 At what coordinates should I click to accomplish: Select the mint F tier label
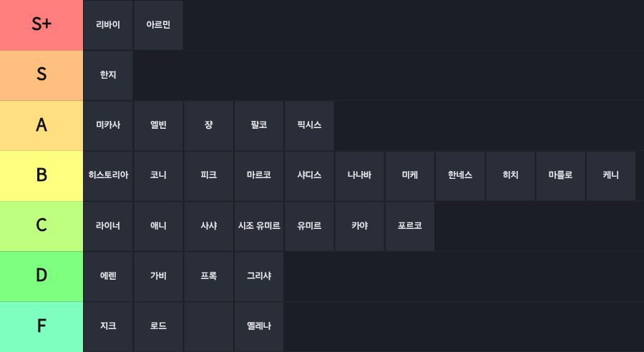tap(42, 327)
